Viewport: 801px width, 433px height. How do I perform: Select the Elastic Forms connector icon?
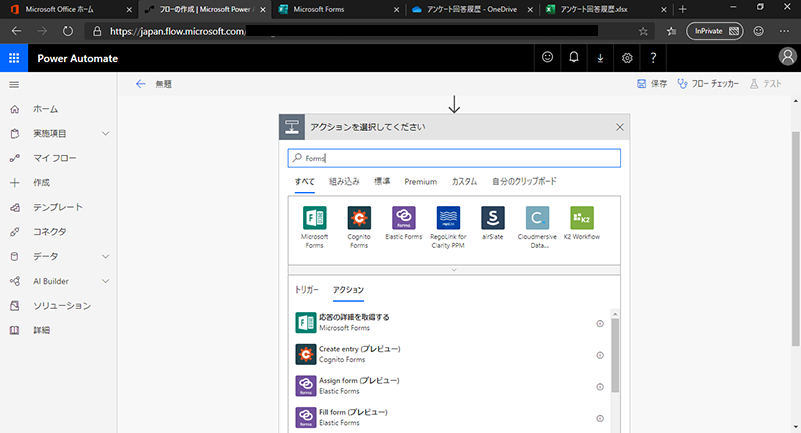[x=404, y=218]
